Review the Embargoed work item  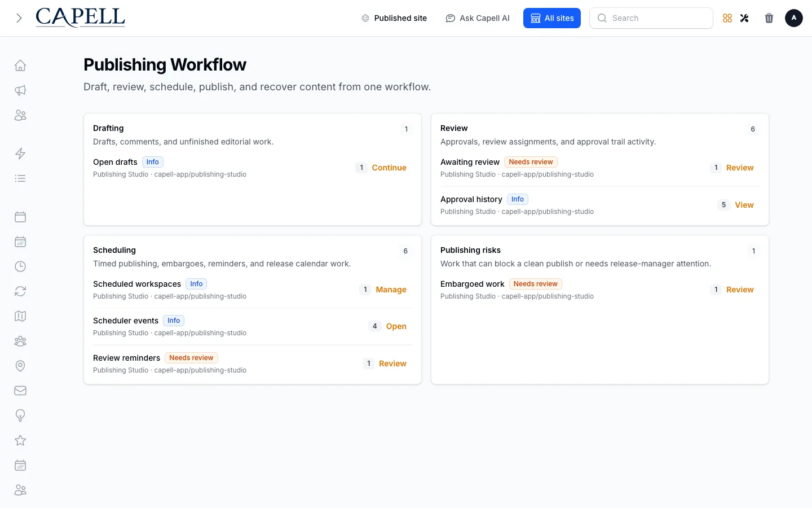coord(740,290)
